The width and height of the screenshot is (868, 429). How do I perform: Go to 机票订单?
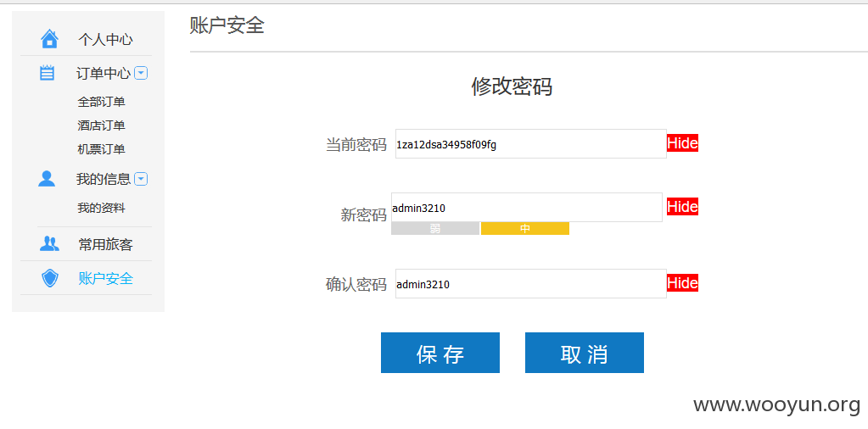pyautogui.click(x=101, y=149)
